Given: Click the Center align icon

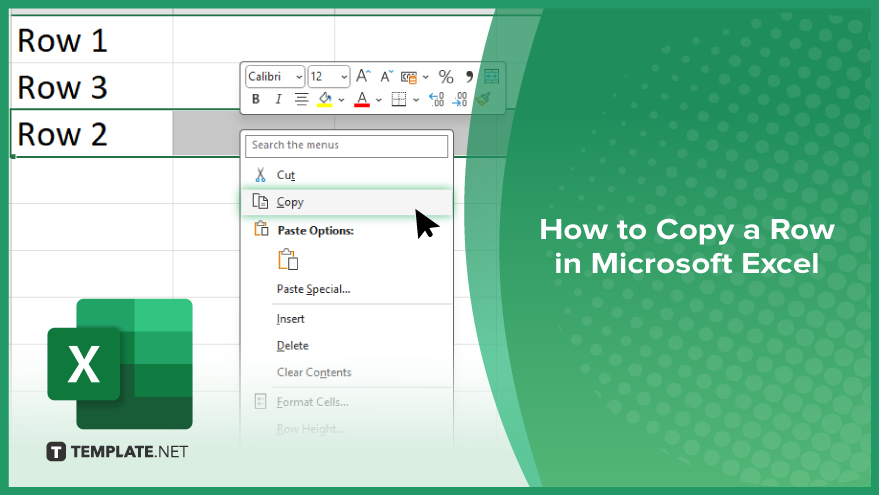Looking at the screenshot, I should [302, 100].
